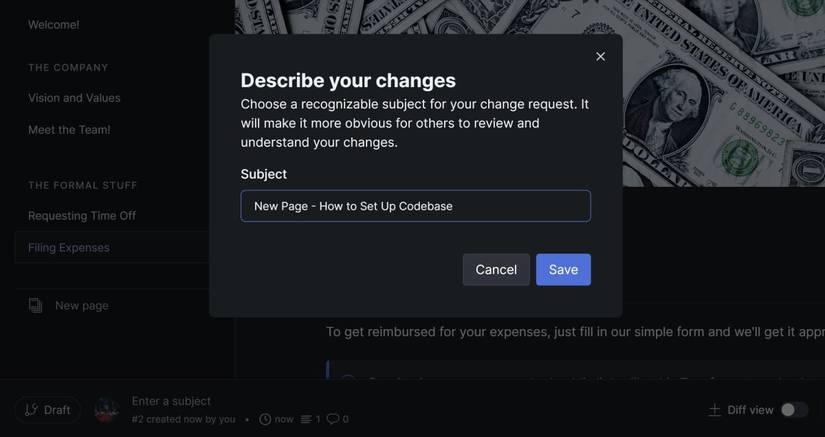Screen dimensions: 825x437
Task: Open the Vision and Values page
Action: pyautogui.click(x=74, y=98)
